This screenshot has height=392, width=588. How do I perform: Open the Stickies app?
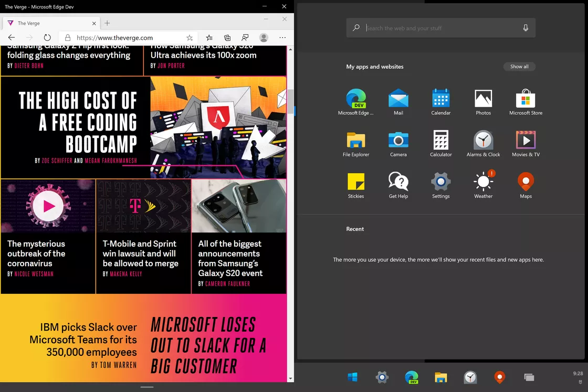356,185
